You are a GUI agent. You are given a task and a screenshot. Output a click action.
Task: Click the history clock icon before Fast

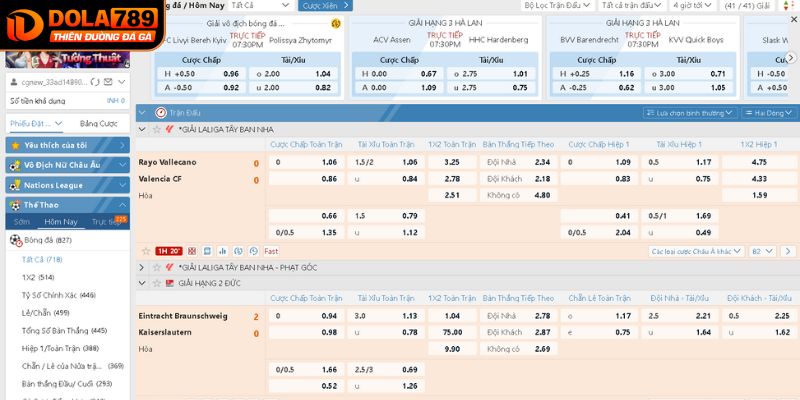point(254,251)
